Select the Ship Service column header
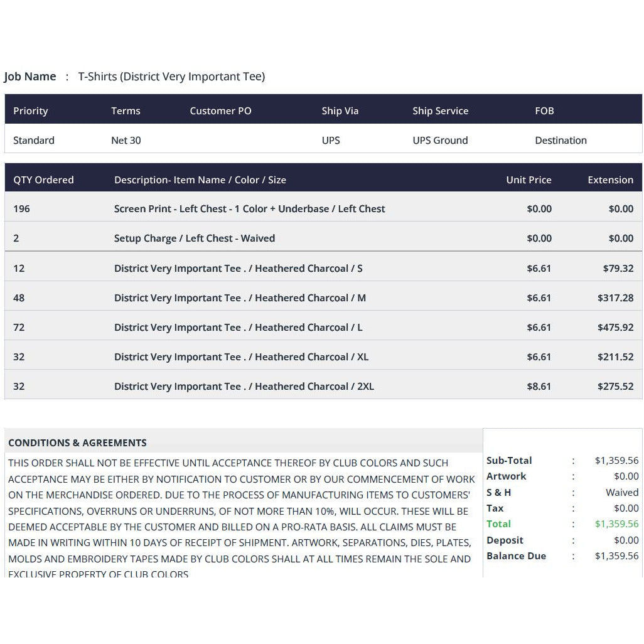Viewport: 644px width, 644px height. [x=440, y=111]
